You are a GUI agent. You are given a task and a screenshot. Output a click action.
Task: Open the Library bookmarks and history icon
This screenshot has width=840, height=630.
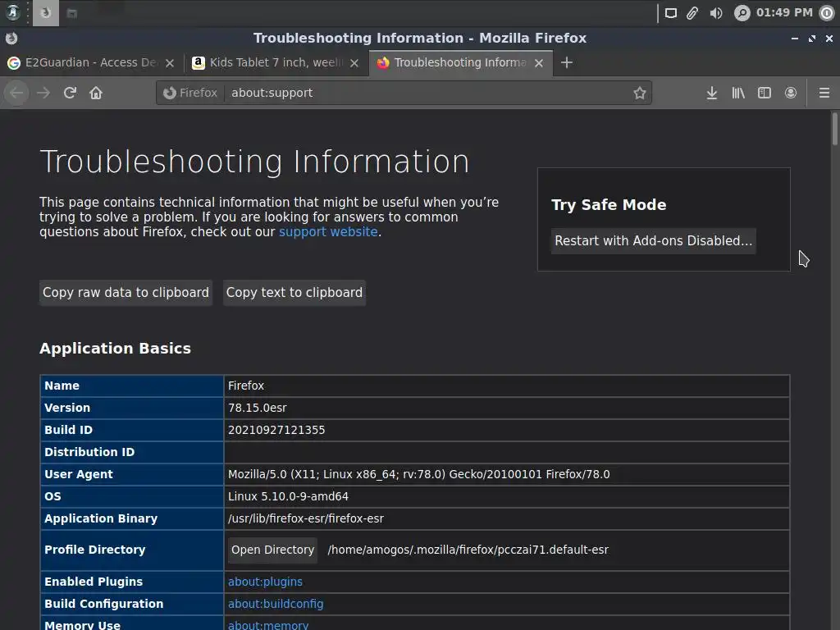[738, 93]
